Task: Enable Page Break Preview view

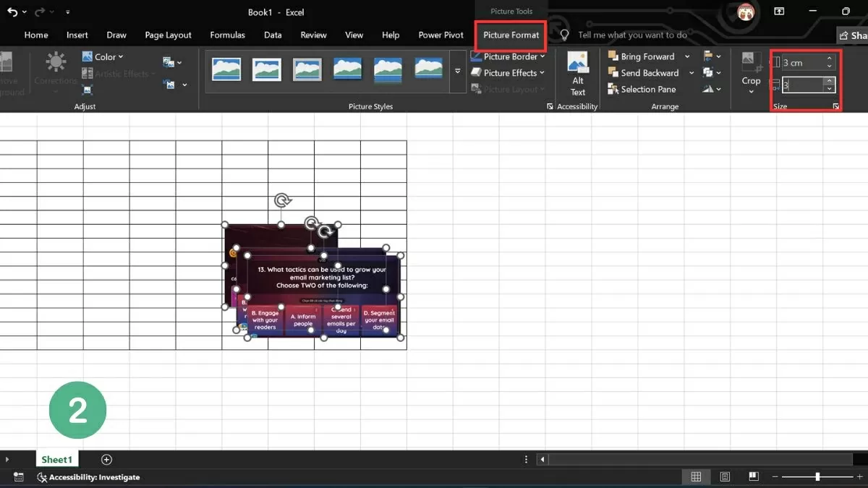Action: [753, 477]
